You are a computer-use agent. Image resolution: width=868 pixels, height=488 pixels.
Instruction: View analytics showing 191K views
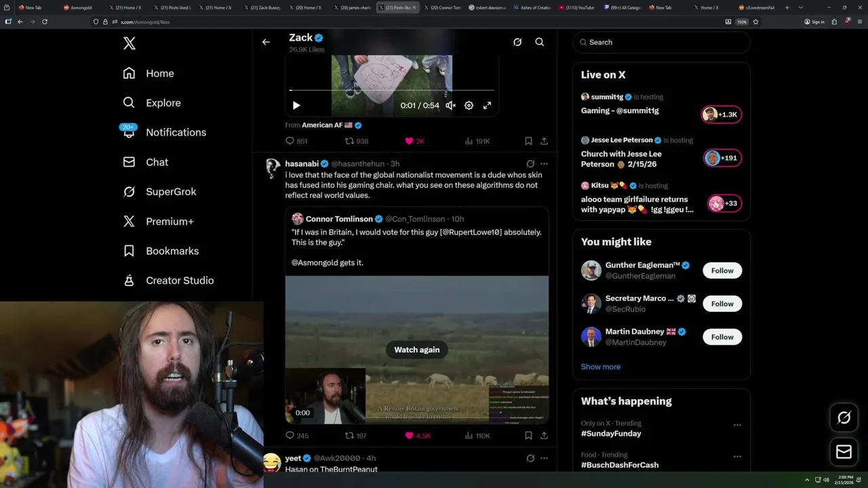477,141
